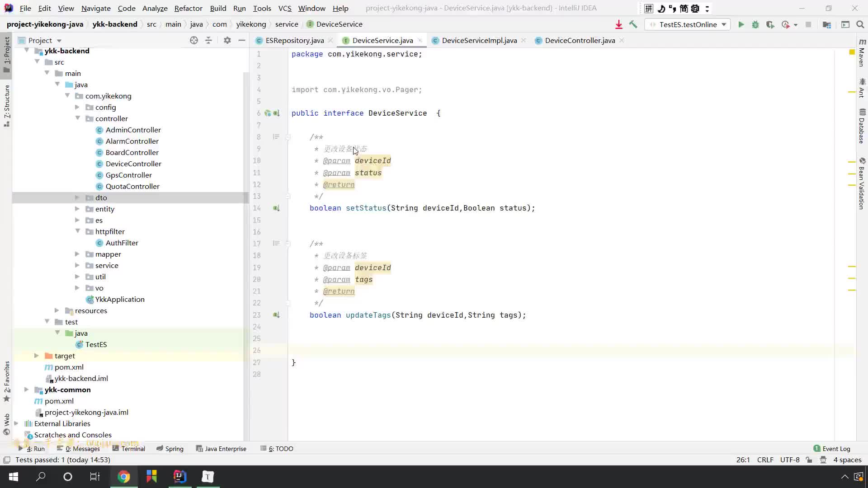This screenshot has width=868, height=488.
Task: Toggle read-only lock icon in status bar
Action: (x=809, y=460)
